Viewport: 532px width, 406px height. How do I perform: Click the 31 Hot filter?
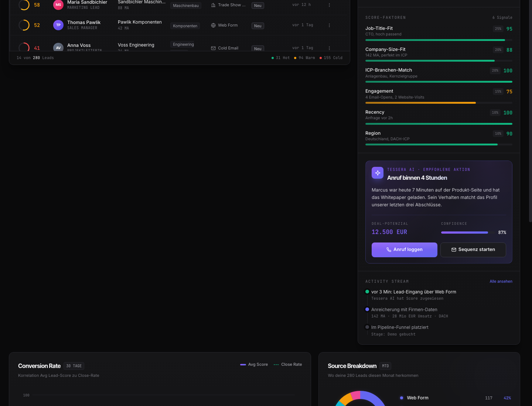pos(281,58)
